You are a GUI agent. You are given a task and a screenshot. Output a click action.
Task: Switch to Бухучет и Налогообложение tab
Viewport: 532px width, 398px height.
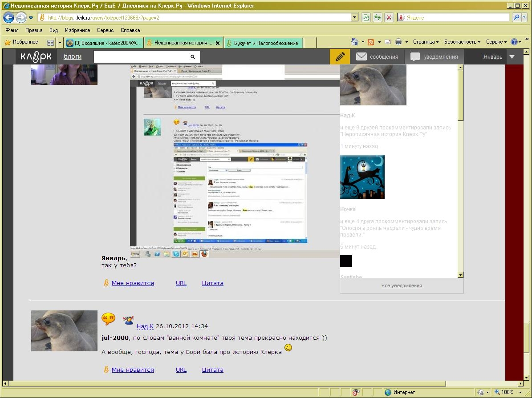[x=263, y=43]
